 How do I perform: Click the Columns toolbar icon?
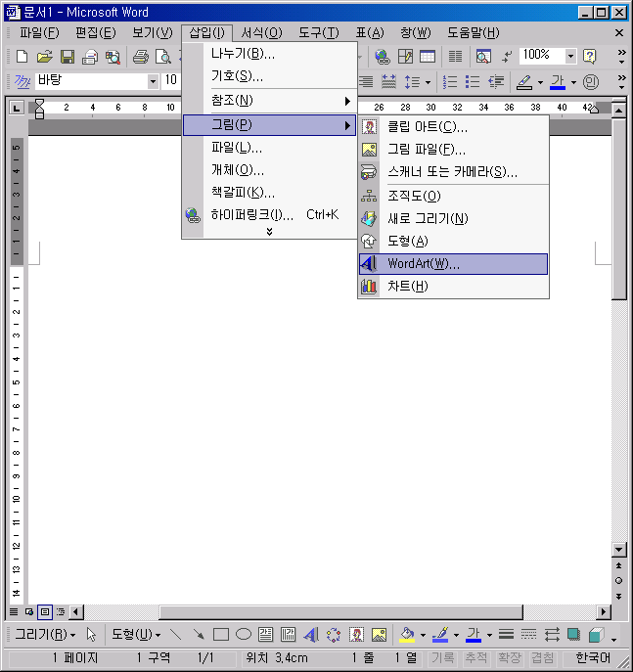coord(455,57)
